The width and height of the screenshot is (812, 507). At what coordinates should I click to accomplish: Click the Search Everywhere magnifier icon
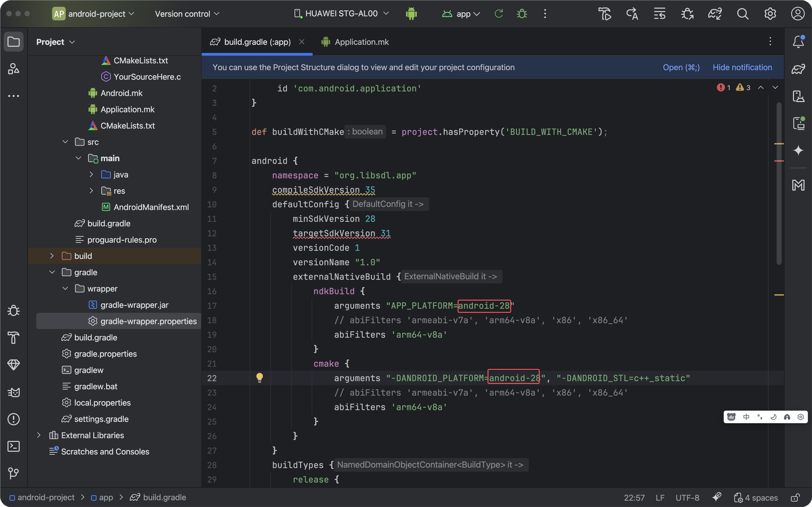click(742, 14)
